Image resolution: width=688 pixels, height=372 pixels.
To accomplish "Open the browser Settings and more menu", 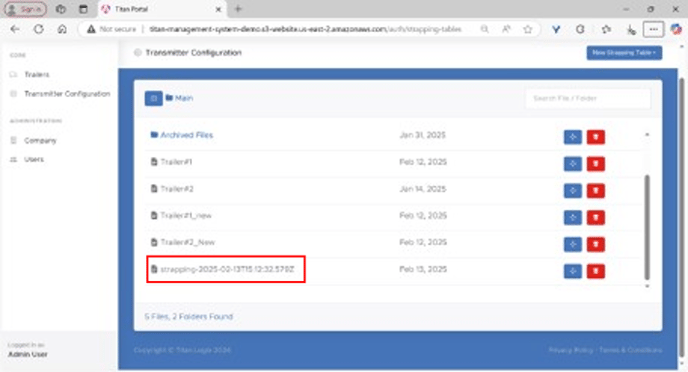I will (x=653, y=29).
